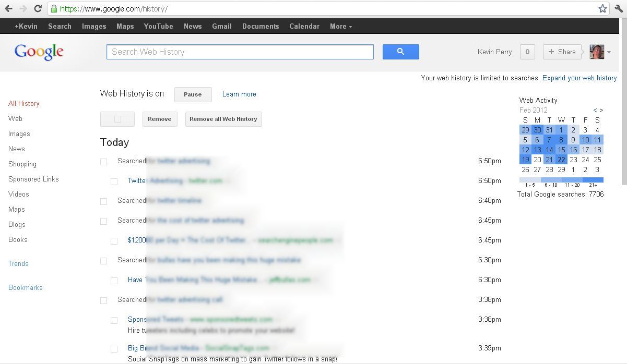Show Sponsored Links history
This screenshot has width=627, height=364.
coord(33,179)
